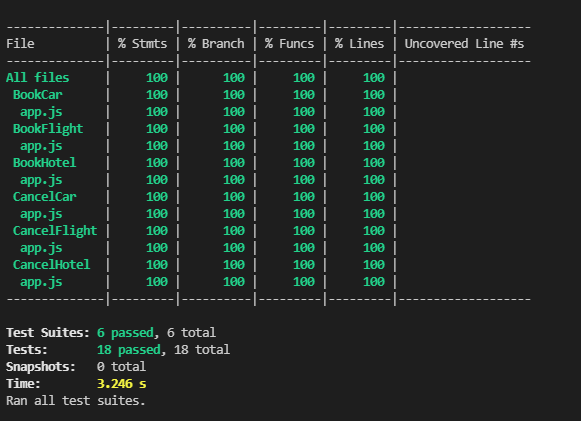
Task: Click the '% Lines' column header
Action: click(359, 44)
